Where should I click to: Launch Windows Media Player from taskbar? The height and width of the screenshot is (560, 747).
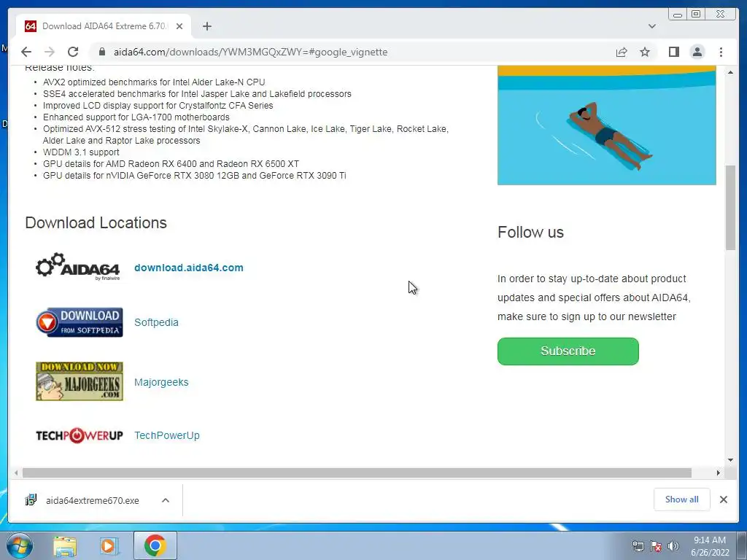(109, 545)
